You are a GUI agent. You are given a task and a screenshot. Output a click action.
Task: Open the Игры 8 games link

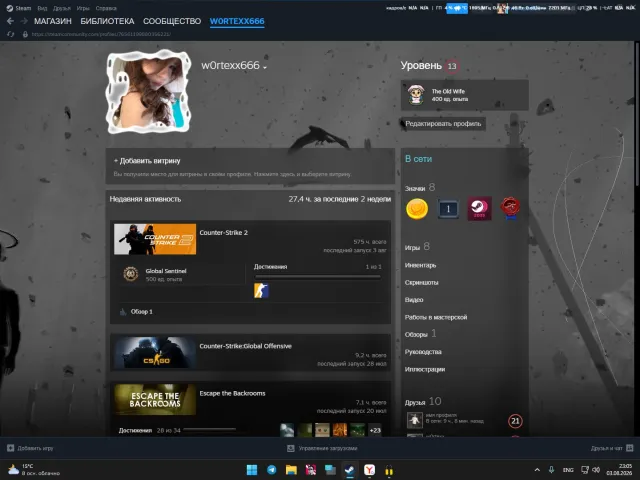pyautogui.click(x=417, y=247)
